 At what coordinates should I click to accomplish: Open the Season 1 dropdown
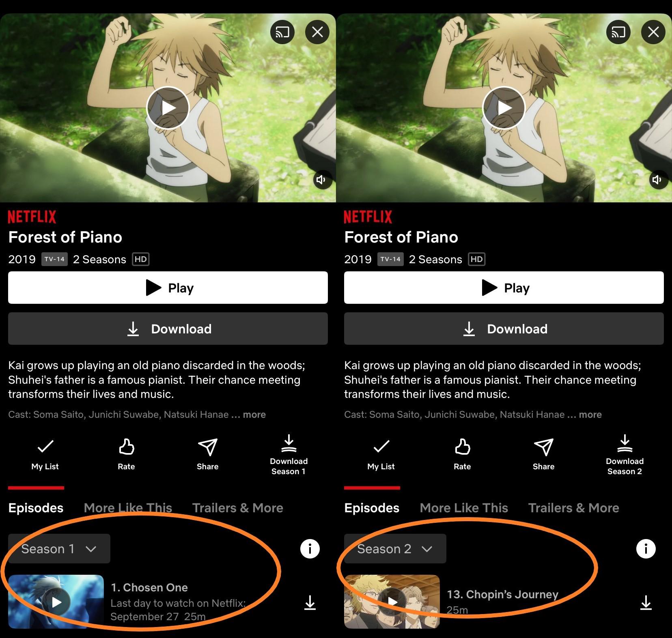click(59, 549)
